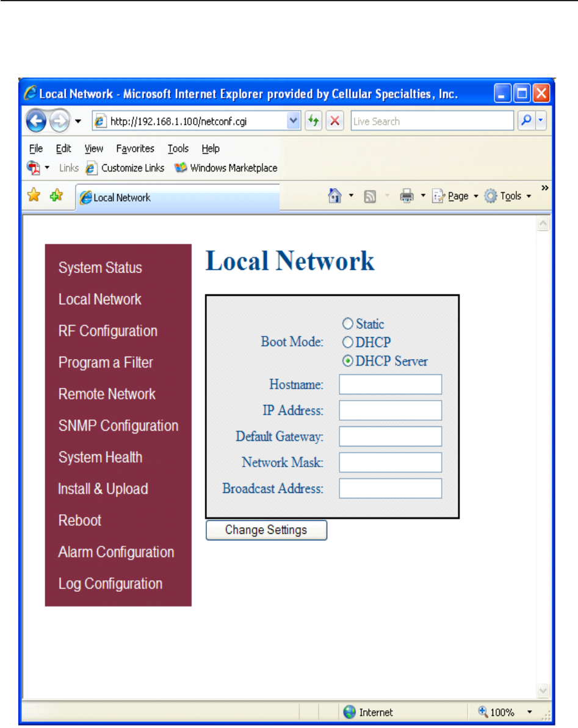578x728 pixels.
Task: Open the recent pages dropdown arrow
Action: point(78,122)
